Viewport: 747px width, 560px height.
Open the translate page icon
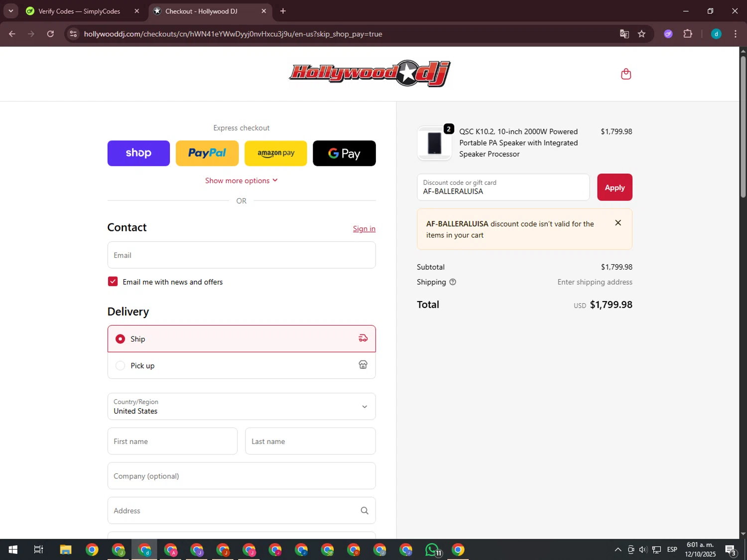(624, 34)
